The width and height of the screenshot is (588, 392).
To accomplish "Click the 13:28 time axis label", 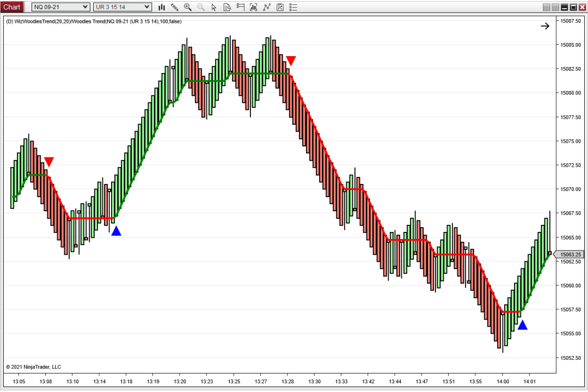I will (x=287, y=382).
